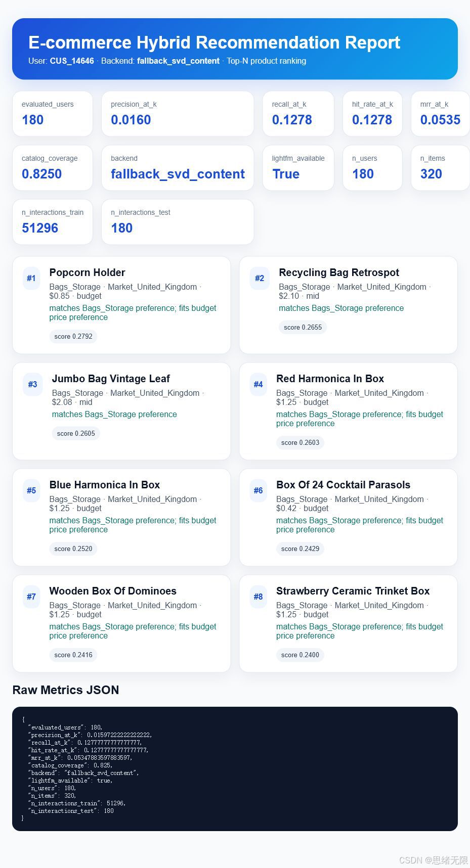Select the precision_at_k metric card
This screenshot has height=868, width=470.
tap(178, 114)
